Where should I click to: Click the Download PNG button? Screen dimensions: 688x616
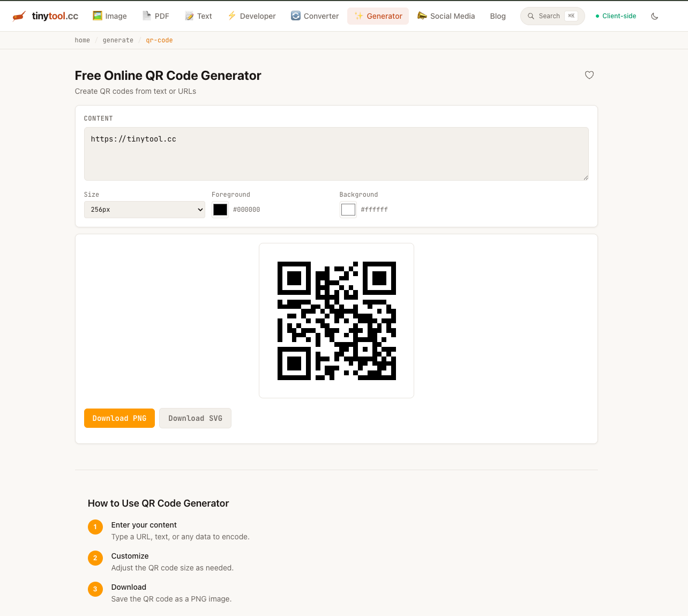[119, 418]
